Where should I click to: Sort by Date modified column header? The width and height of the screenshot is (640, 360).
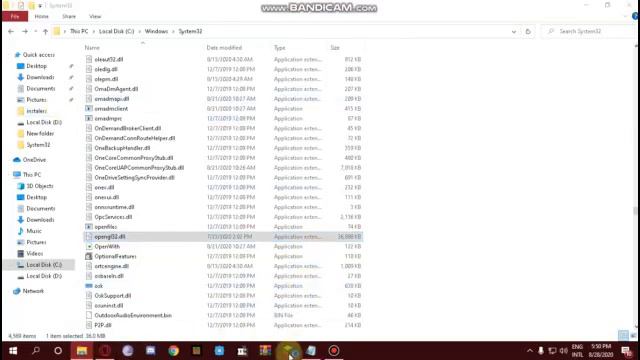pos(224,48)
